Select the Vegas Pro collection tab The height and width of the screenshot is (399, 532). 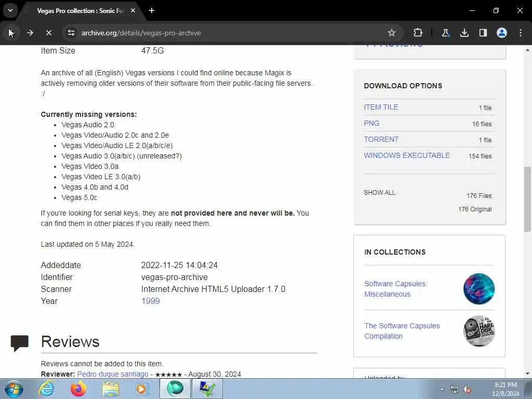point(79,11)
